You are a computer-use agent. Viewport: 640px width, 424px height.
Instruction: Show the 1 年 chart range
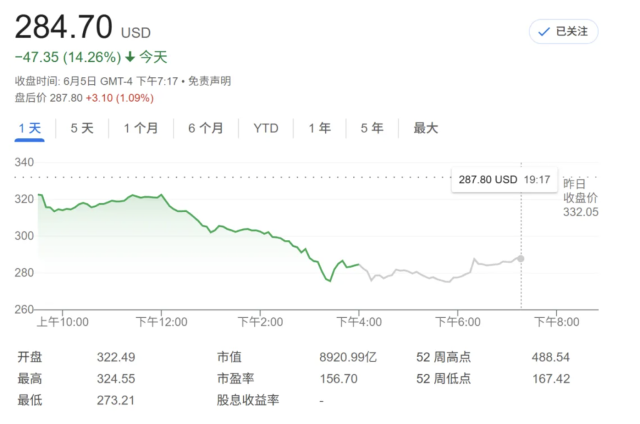320,128
